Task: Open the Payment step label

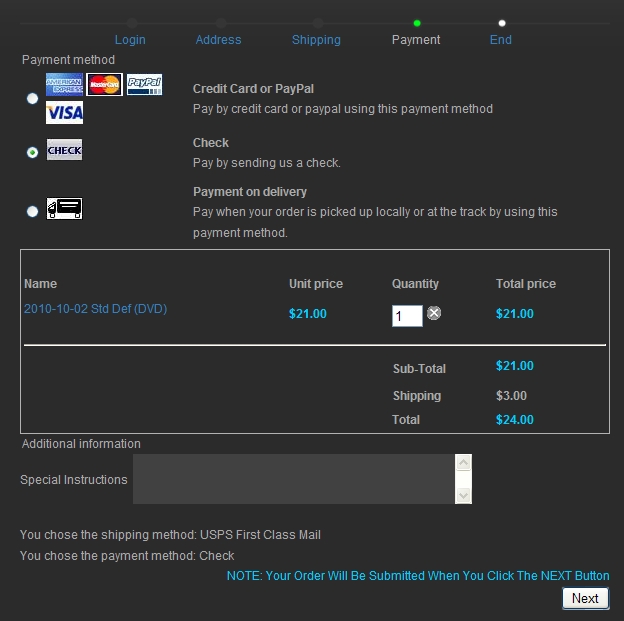Action: coord(416,40)
